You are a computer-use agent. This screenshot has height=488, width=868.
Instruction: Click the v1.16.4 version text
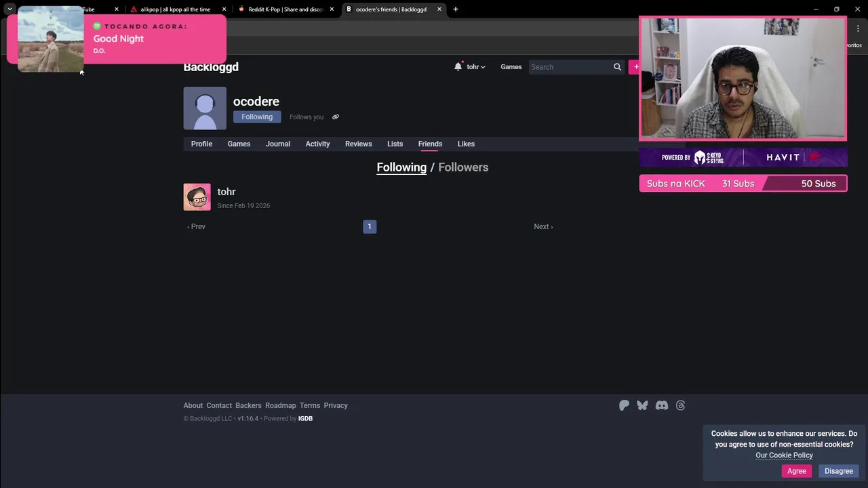coord(248,419)
